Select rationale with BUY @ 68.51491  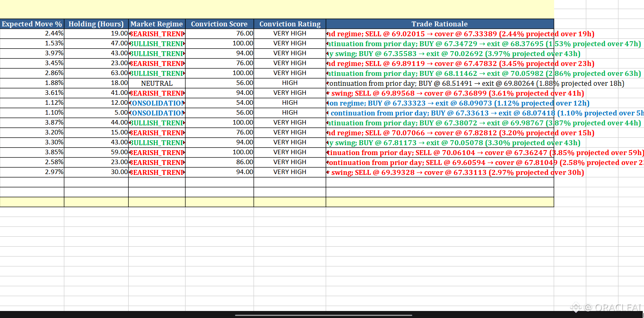point(440,83)
